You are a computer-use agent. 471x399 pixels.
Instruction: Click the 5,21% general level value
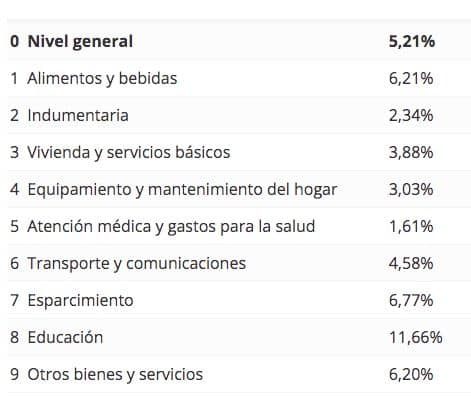pos(412,42)
